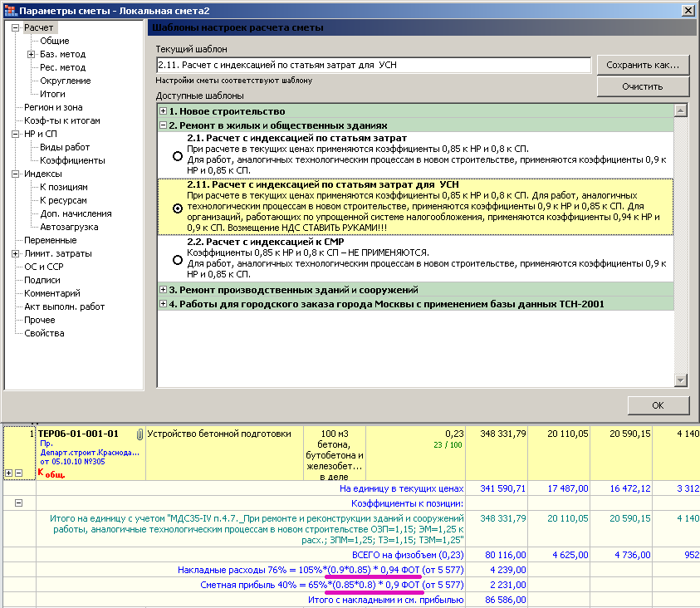This screenshot has width=700, height=608.
Task: Choose 2.2 Расчет с индексацией к СМР option
Action: 177,259
